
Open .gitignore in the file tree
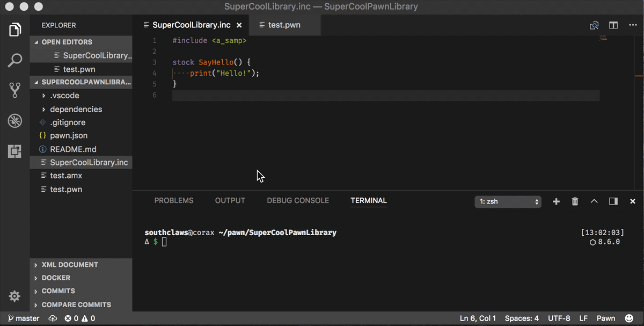pyautogui.click(x=81, y=122)
